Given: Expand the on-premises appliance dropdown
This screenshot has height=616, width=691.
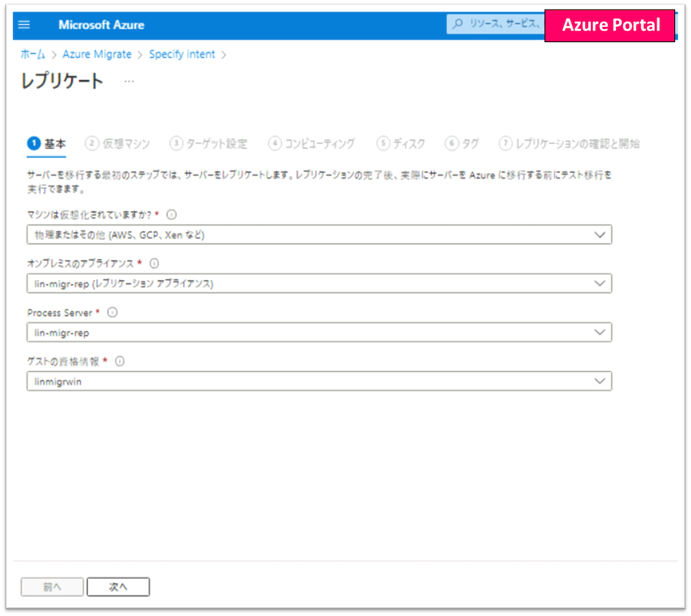Looking at the screenshot, I should (319, 283).
